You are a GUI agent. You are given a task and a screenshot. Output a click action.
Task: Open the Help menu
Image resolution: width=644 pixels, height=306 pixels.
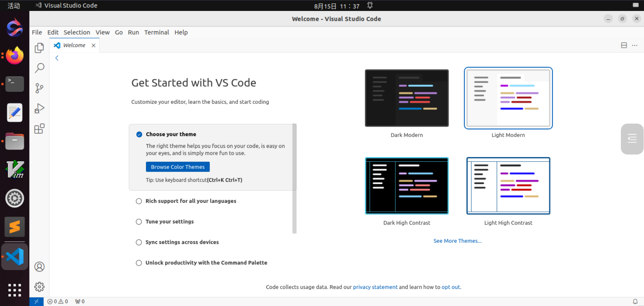click(x=181, y=32)
